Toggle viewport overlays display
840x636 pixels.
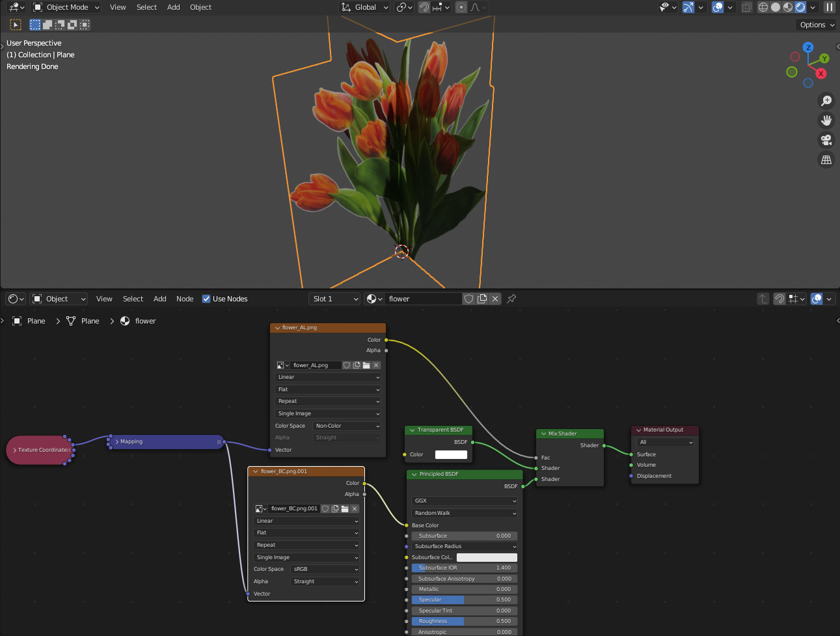click(x=718, y=7)
